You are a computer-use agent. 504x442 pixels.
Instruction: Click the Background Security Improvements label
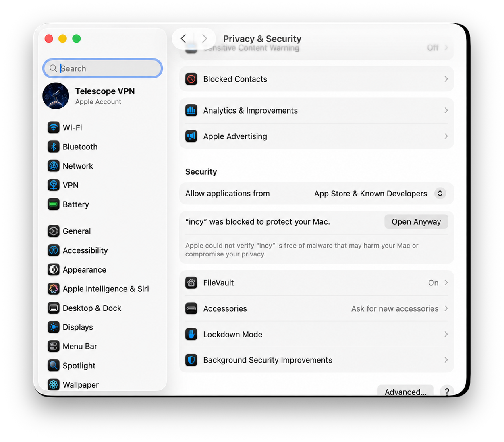click(x=268, y=360)
